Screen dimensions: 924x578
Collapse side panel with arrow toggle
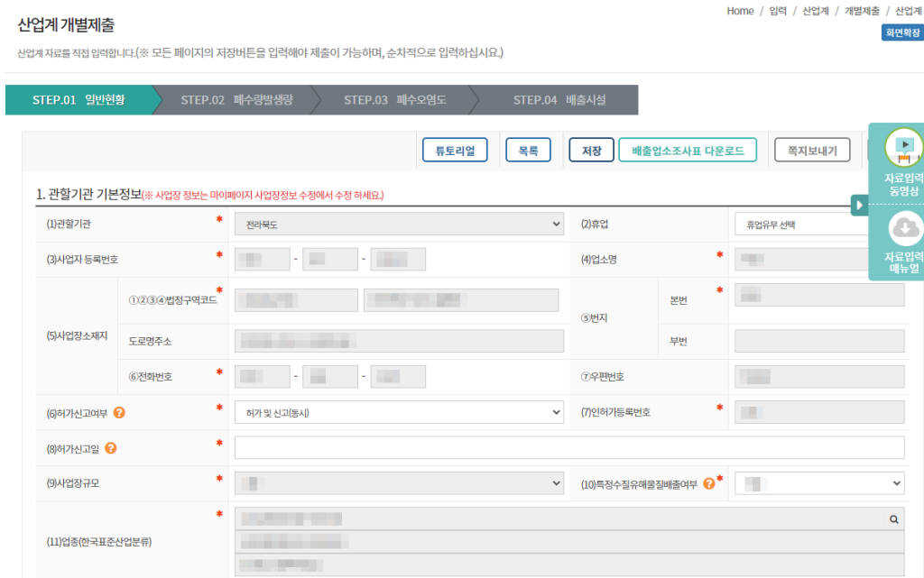coord(859,206)
